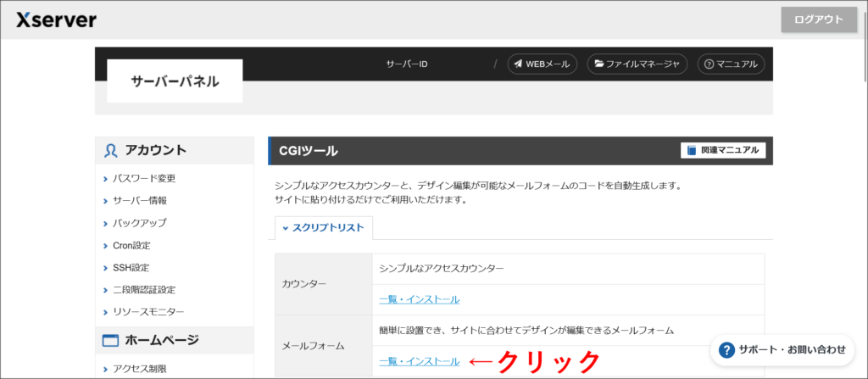Open メールフォーム 一覧・インストール link

pos(419,361)
